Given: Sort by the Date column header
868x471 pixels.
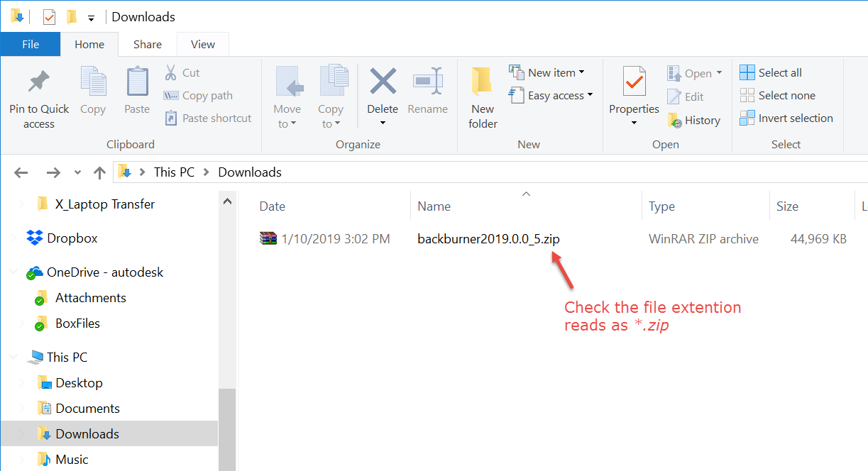Looking at the screenshot, I should coord(273,206).
